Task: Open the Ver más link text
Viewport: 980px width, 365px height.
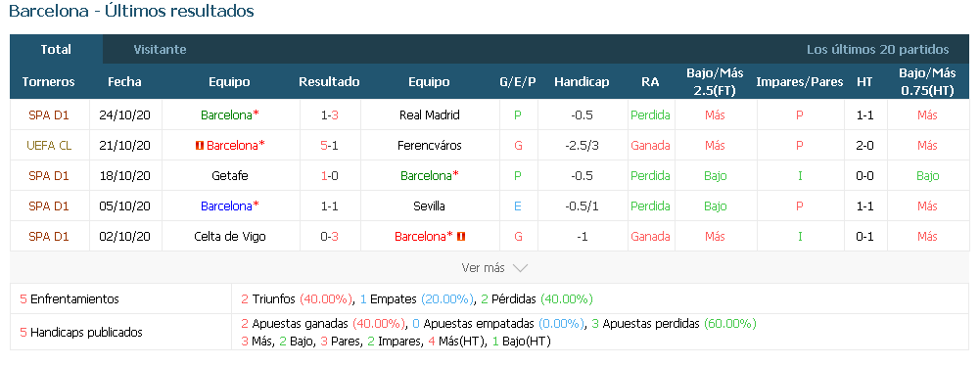Action: click(483, 267)
